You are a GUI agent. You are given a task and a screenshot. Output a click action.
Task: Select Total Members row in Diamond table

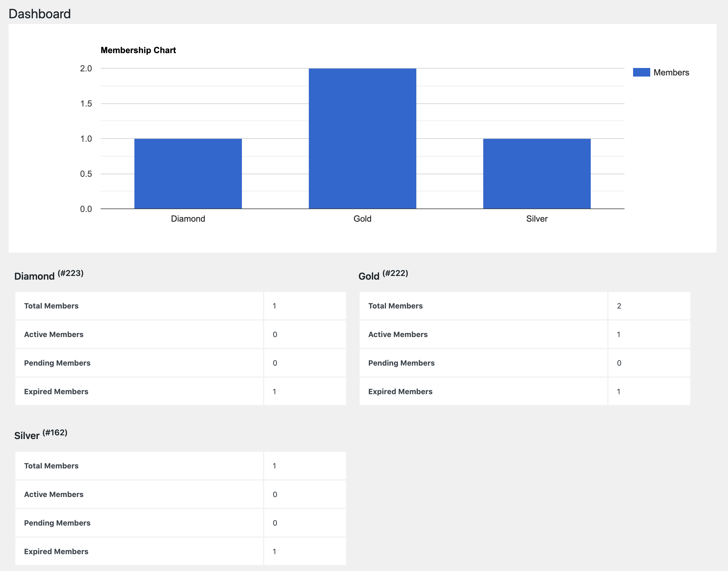[x=51, y=306]
